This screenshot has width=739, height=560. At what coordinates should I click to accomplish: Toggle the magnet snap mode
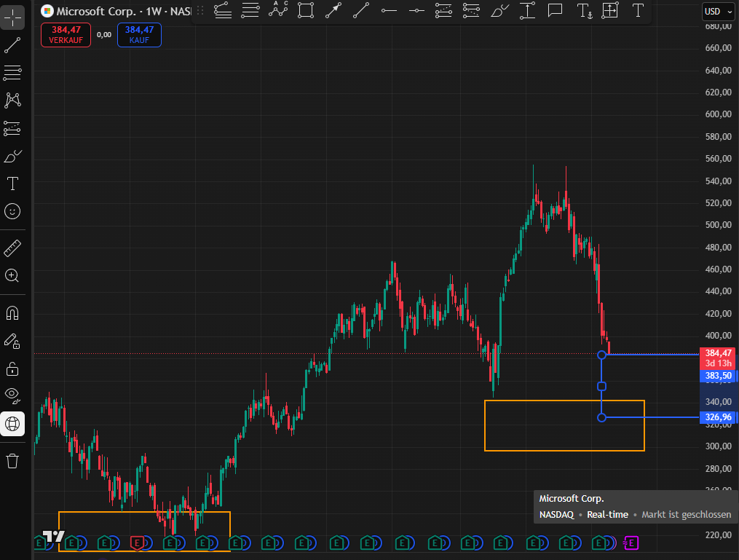tap(12, 313)
